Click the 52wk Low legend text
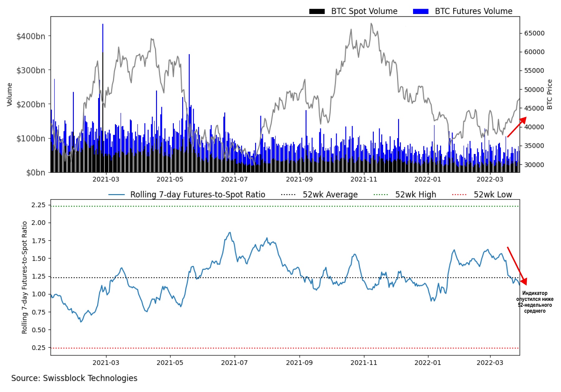561x392 pixels. [x=492, y=195]
